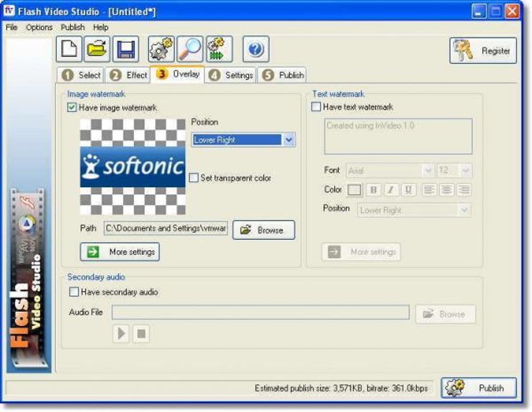The height and width of the screenshot is (412, 532).
Task: Click the blue question mark help icon
Action: [256, 49]
